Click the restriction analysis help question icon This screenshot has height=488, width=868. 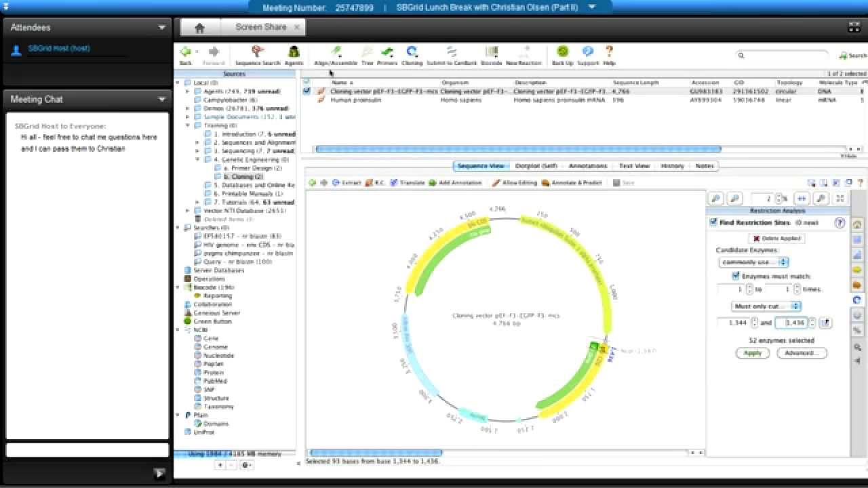(x=840, y=223)
